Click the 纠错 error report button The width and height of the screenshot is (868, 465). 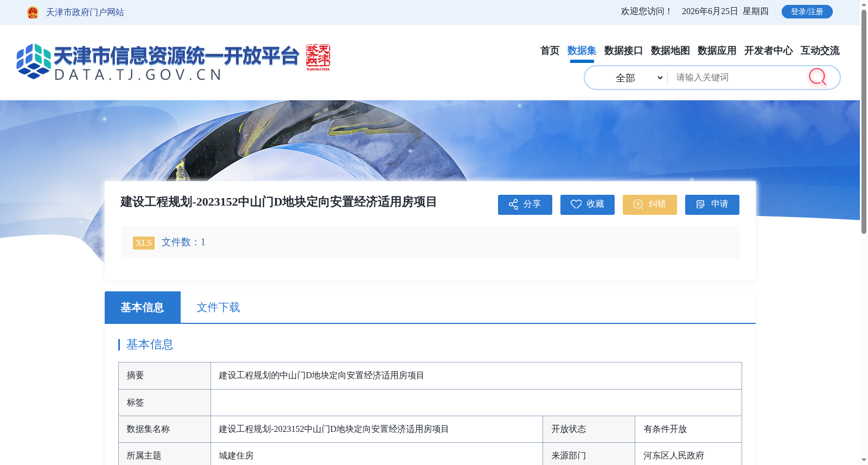pos(650,205)
